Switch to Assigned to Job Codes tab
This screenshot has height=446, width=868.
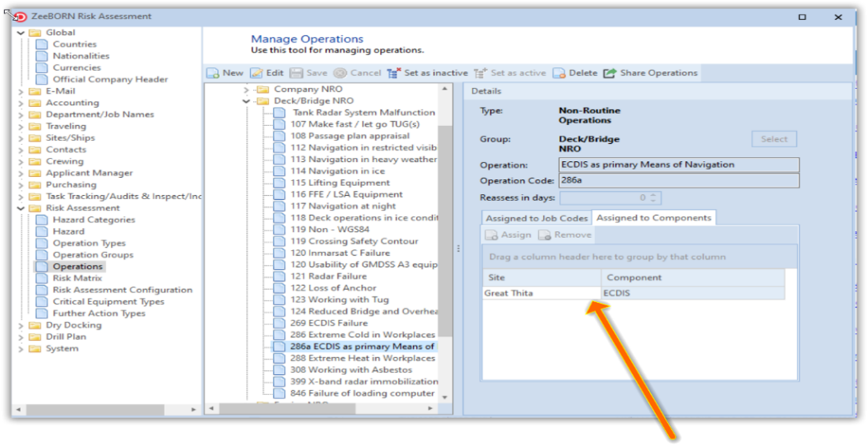536,218
